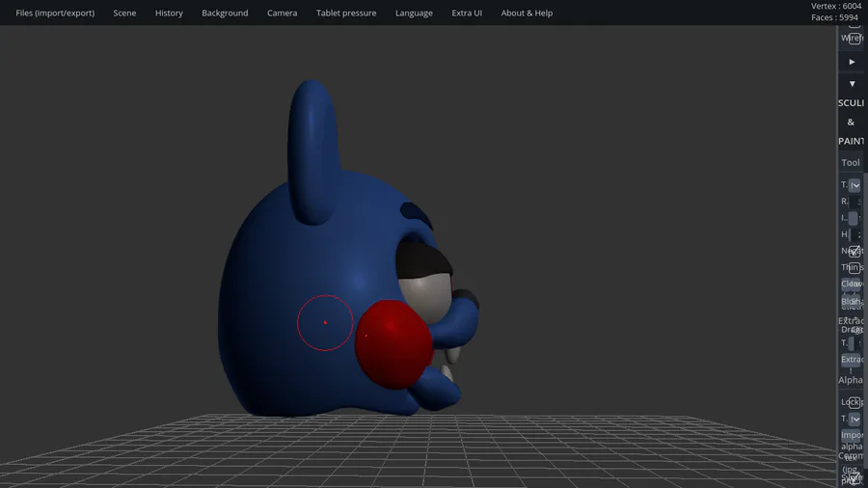Image resolution: width=868 pixels, height=488 pixels.
Task: Click the 'Faces : 5994' counter text
Action: pos(835,17)
